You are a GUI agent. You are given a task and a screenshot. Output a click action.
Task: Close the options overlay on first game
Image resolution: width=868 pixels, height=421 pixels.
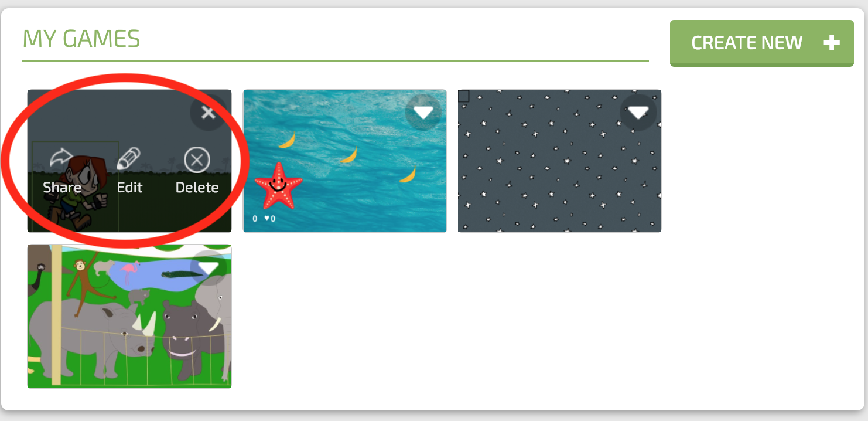click(208, 112)
